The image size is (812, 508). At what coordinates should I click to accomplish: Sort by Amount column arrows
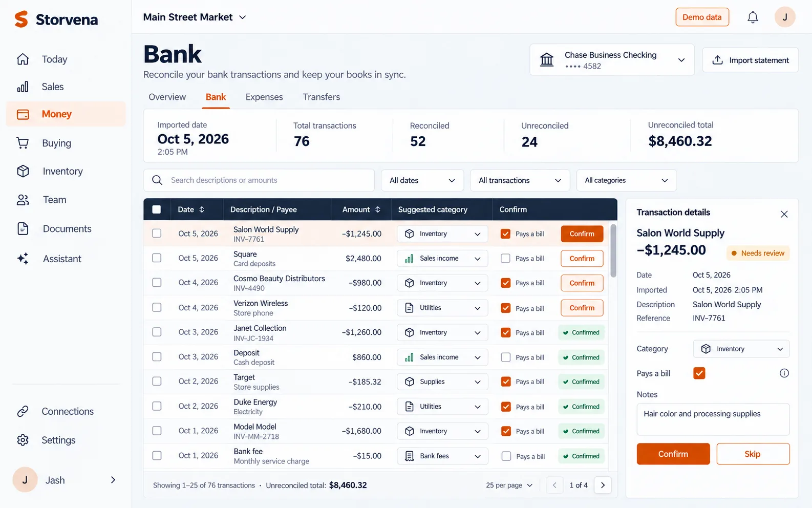click(x=378, y=209)
